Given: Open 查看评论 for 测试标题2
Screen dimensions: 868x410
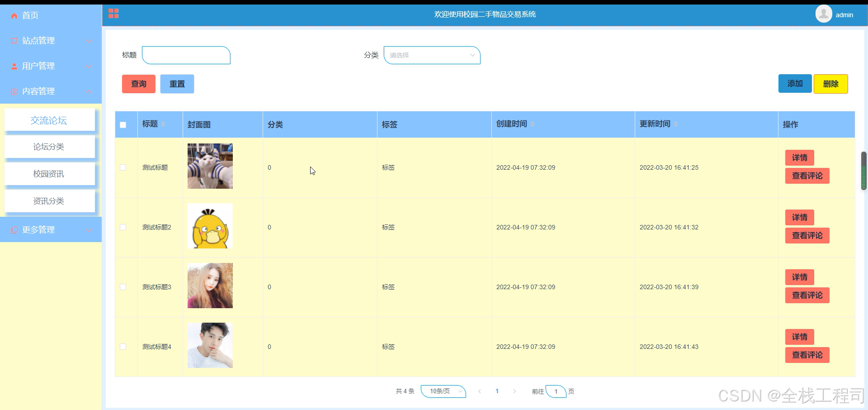Looking at the screenshot, I should pos(807,235).
